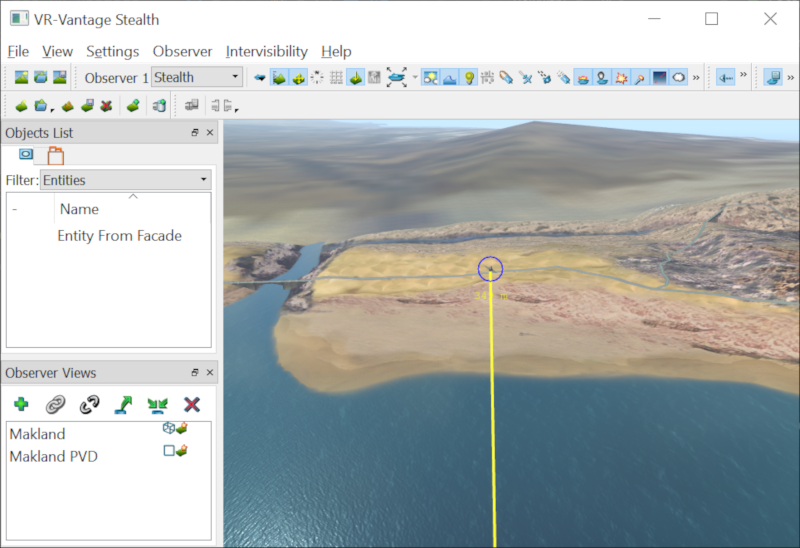
Task: Open the File menu
Action: [x=18, y=52]
